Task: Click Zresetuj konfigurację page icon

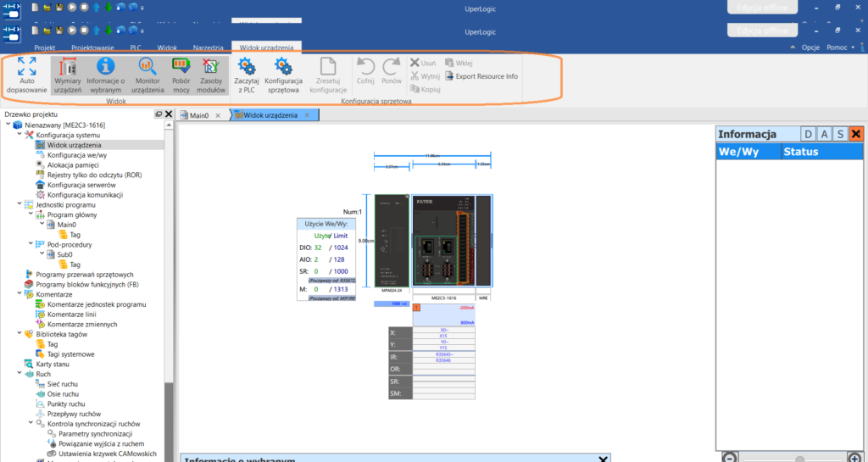Action: [x=328, y=66]
